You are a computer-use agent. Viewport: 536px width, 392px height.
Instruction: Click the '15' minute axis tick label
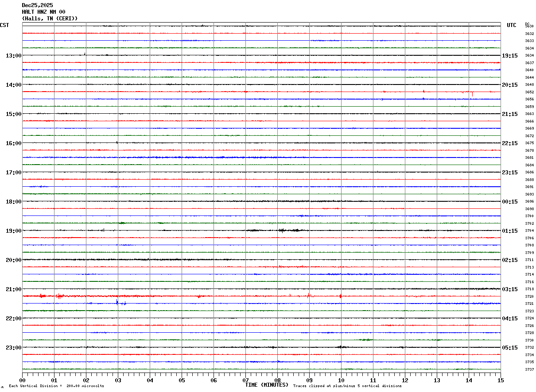pos(501,380)
